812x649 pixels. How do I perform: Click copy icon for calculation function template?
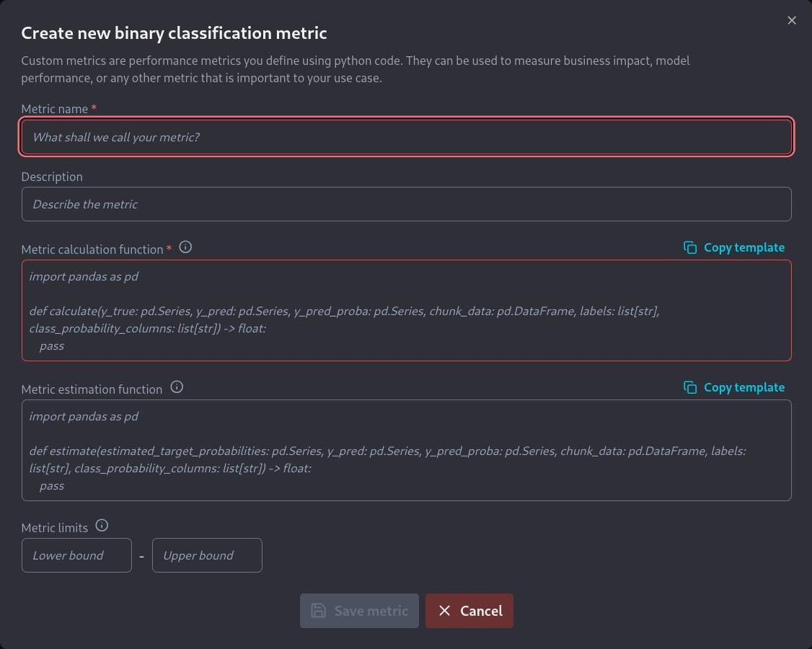[690, 247]
